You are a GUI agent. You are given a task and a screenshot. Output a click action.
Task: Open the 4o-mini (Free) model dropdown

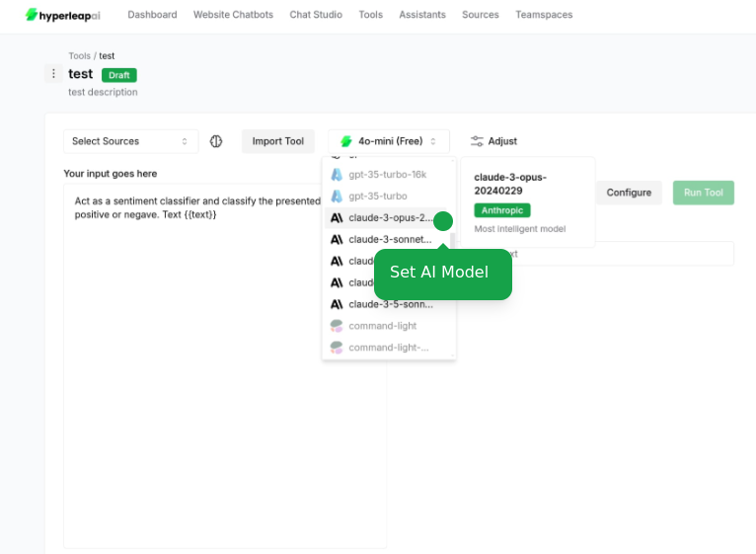pyautogui.click(x=389, y=141)
